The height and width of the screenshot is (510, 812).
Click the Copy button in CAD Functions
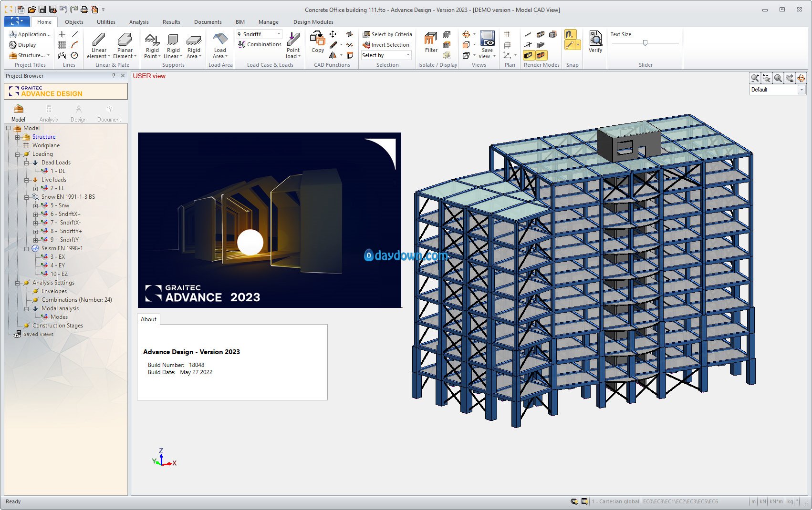[x=318, y=42]
